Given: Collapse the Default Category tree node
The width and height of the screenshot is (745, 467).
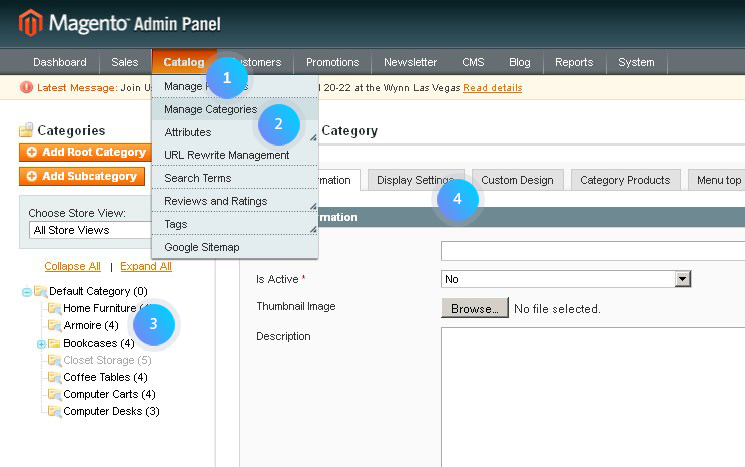Looking at the screenshot, I should [x=27, y=292].
